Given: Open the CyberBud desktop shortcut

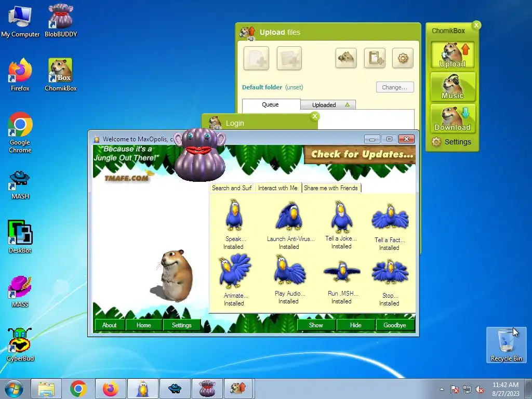Looking at the screenshot, I should pyautogui.click(x=20, y=344).
